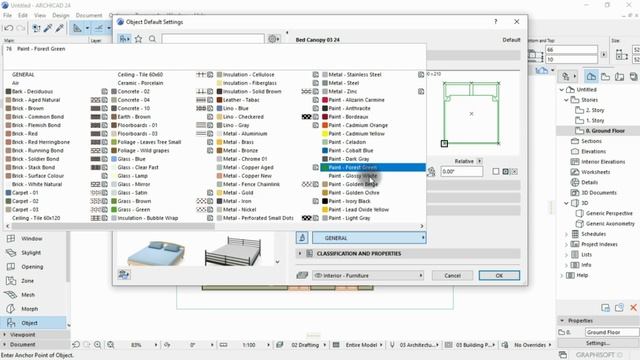The width and height of the screenshot is (640, 360).
Task: Select the 0. Ground Floor story
Action: coord(605,131)
